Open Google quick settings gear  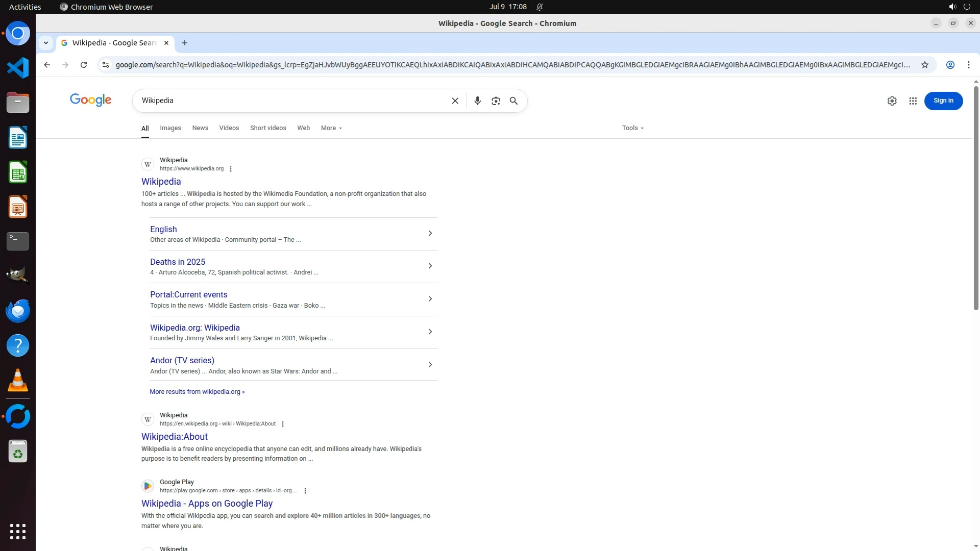coord(892,101)
